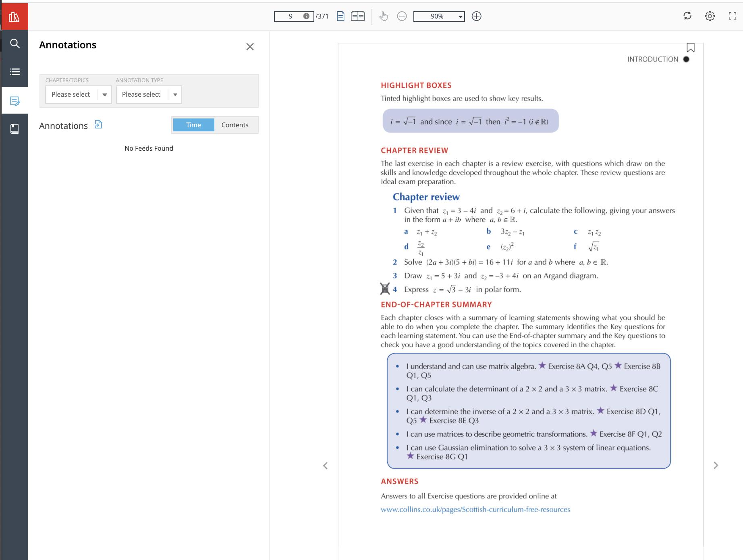This screenshot has height=560, width=743.
Task: Expand the Annotation Type dropdown
Action: (x=149, y=95)
